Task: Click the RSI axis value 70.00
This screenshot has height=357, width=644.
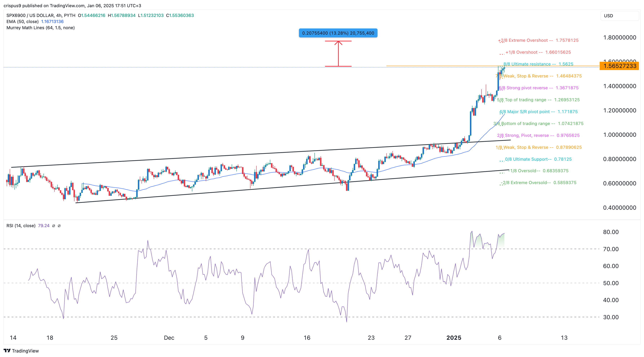Action: (611, 249)
